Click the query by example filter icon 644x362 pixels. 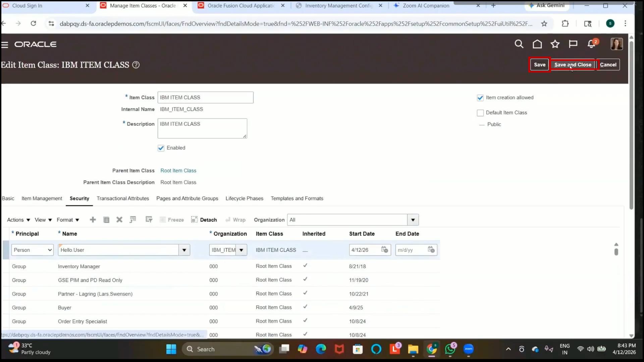[x=149, y=220]
